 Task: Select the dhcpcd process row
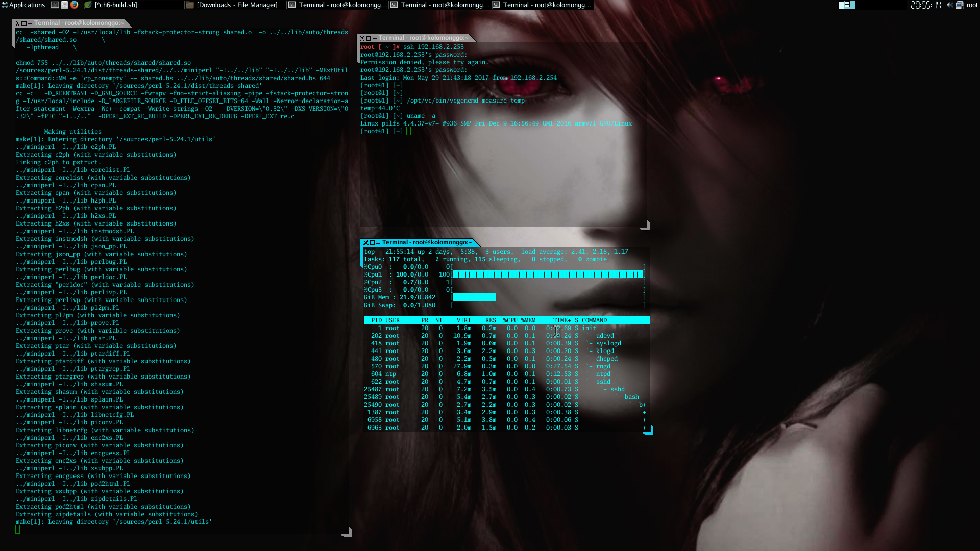pos(506,359)
